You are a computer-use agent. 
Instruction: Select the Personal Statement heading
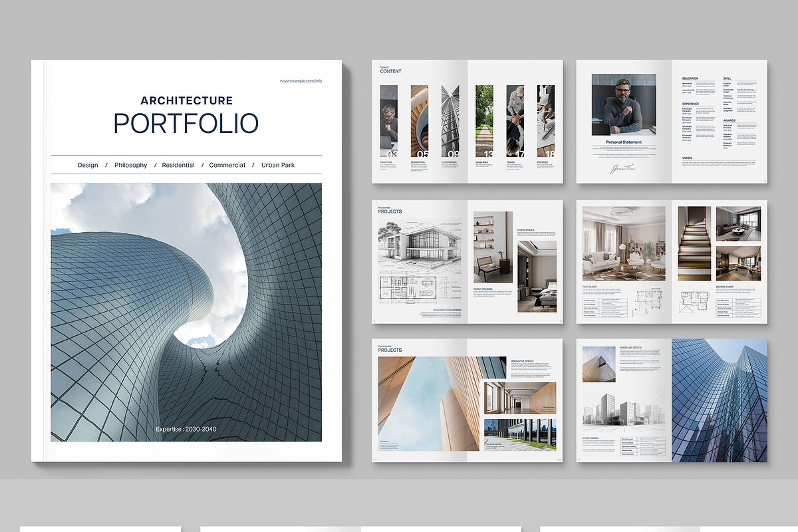(x=623, y=142)
